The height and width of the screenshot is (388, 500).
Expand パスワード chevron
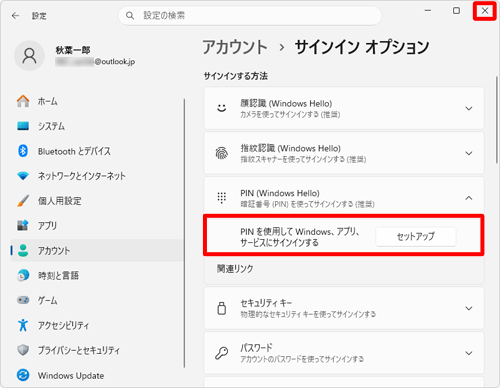[x=469, y=353]
